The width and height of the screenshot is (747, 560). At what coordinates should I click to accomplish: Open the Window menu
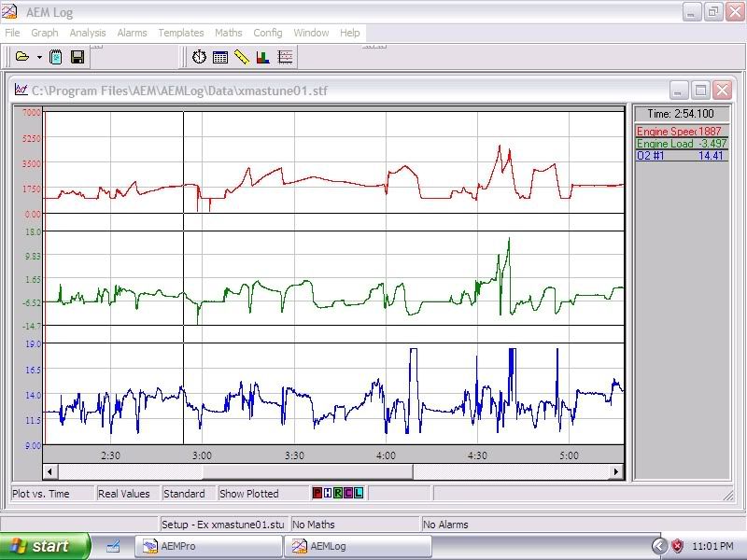(x=311, y=33)
